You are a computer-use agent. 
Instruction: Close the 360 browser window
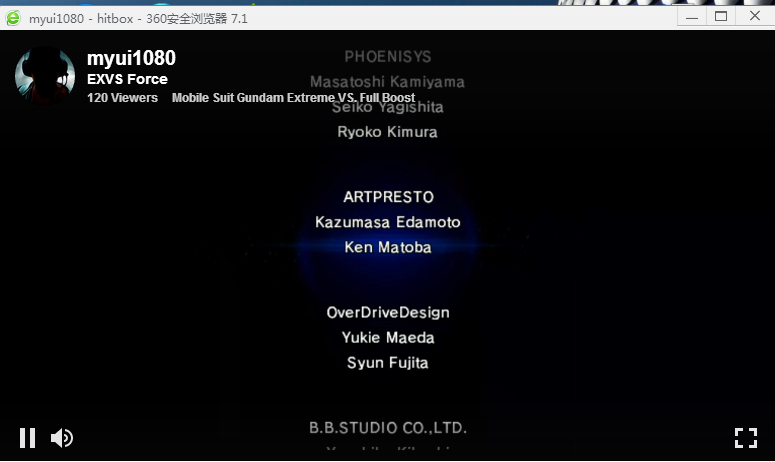[755, 16]
